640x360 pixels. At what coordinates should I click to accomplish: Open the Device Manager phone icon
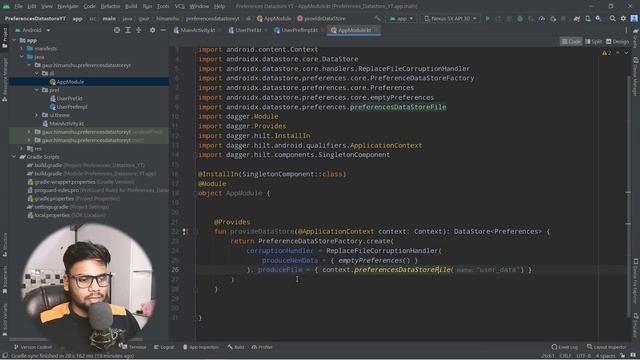[588, 18]
